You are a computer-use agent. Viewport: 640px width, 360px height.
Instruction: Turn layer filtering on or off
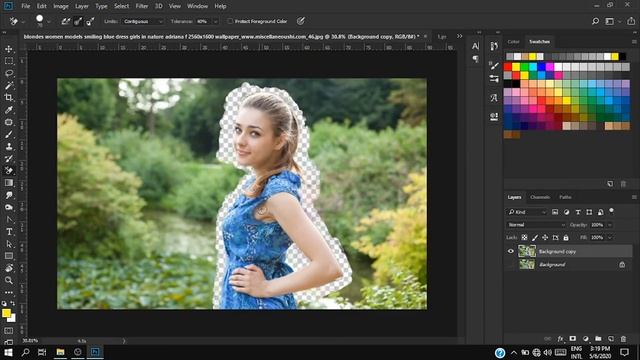pyautogui.click(x=611, y=211)
